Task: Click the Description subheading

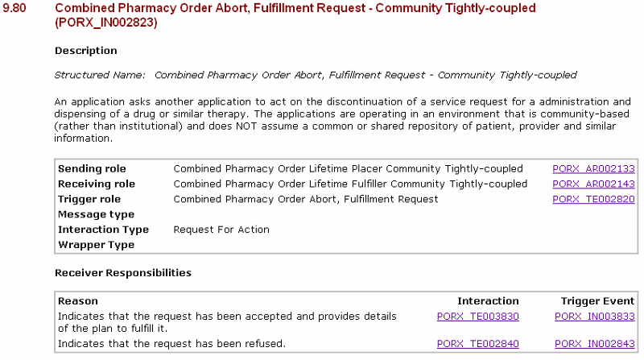Action: point(86,51)
